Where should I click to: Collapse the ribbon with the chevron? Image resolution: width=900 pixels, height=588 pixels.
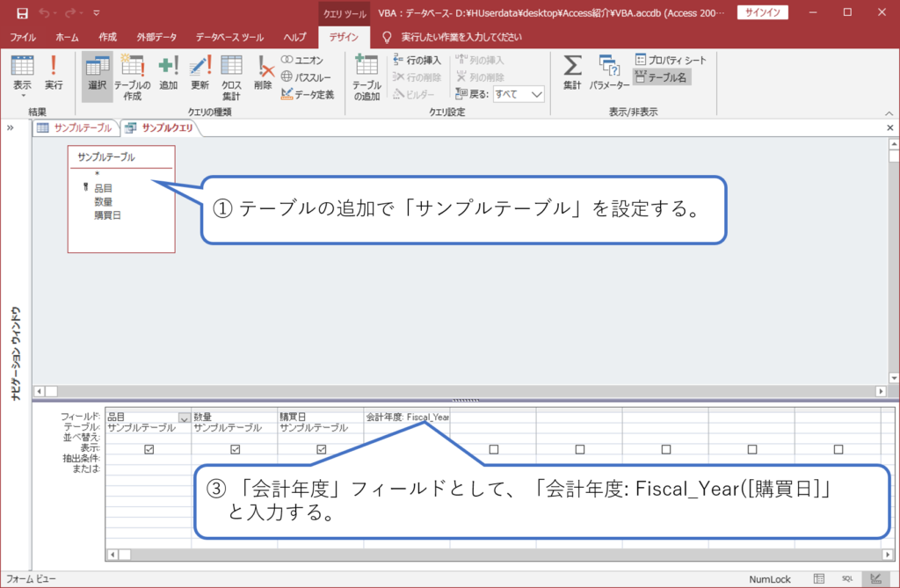(889, 113)
